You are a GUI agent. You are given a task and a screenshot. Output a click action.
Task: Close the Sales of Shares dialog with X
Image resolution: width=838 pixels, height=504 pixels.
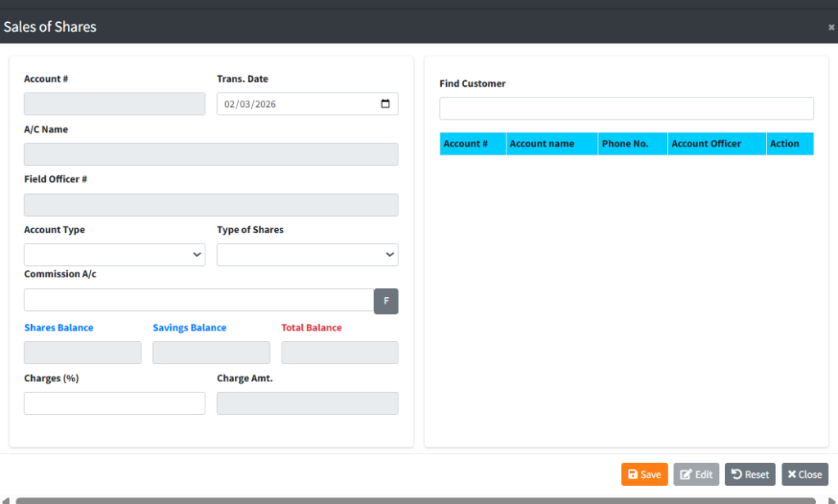tap(831, 27)
